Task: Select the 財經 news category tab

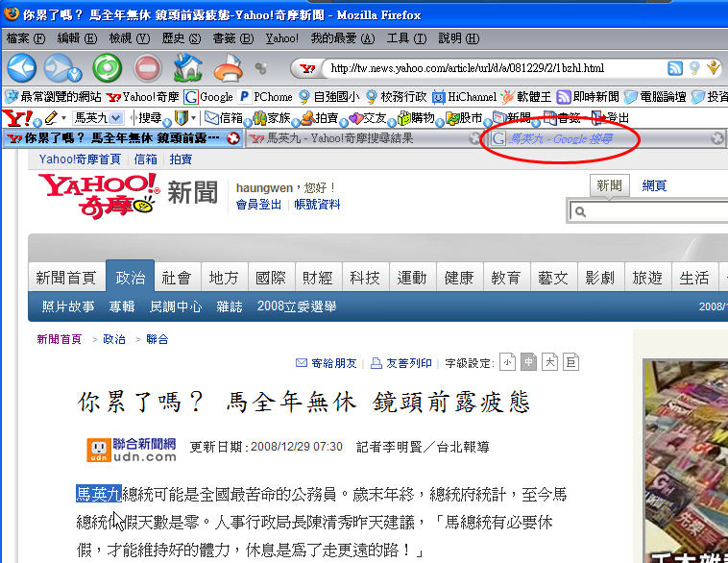Action: (318, 278)
